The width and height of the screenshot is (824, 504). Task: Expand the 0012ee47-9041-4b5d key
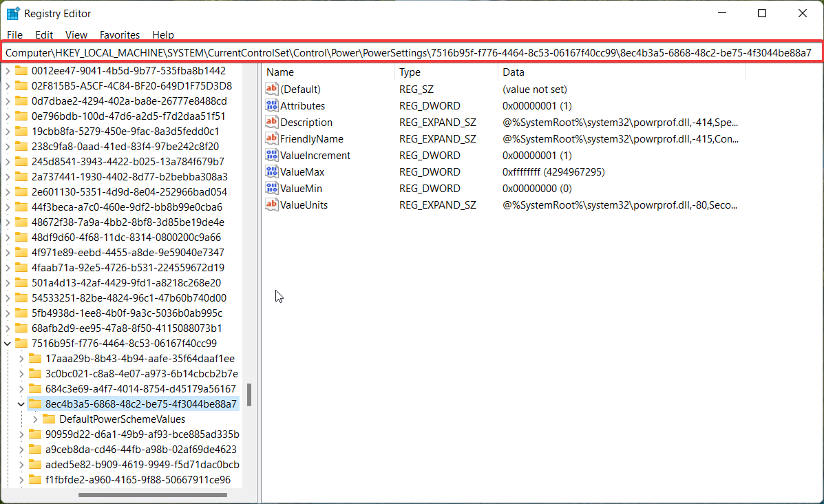8,71
